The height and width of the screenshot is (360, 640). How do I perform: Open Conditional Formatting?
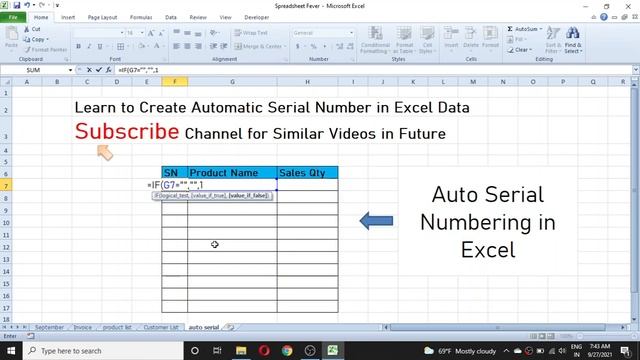coord(375,40)
